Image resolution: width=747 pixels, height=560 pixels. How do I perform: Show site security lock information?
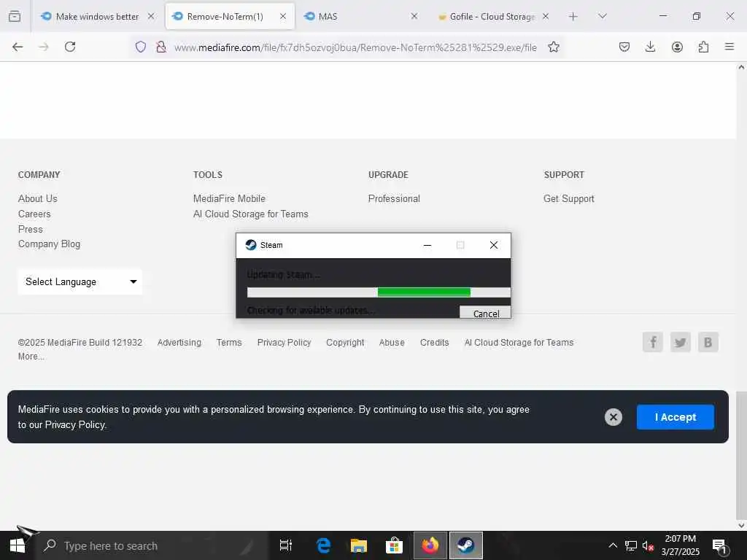pos(161,47)
